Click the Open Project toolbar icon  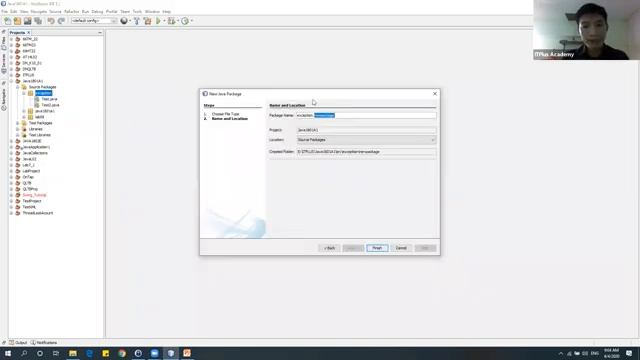click(x=28, y=21)
